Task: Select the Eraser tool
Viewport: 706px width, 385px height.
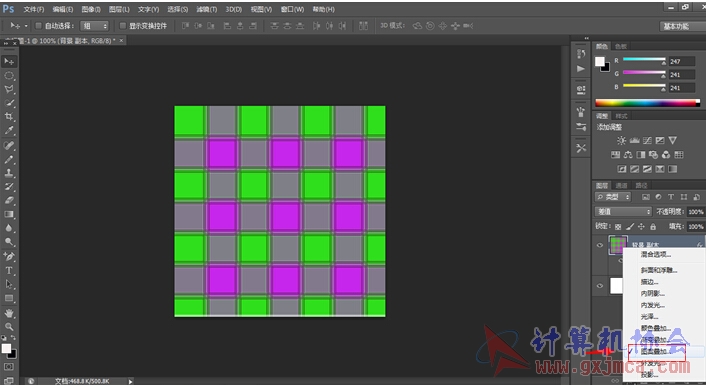Action: 9,200
